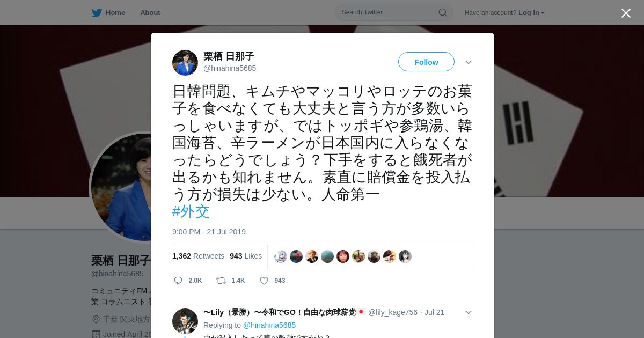Viewport: 644px width, 338px height.
Task: View the 1,362 Retweets list
Action: tap(198, 256)
